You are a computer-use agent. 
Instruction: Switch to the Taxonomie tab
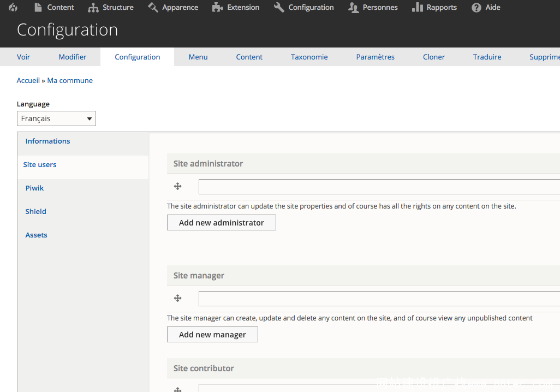tap(309, 57)
